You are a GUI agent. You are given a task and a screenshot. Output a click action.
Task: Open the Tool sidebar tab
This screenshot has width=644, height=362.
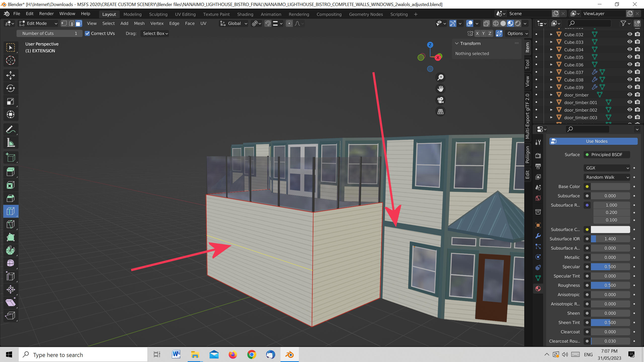(528, 64)
